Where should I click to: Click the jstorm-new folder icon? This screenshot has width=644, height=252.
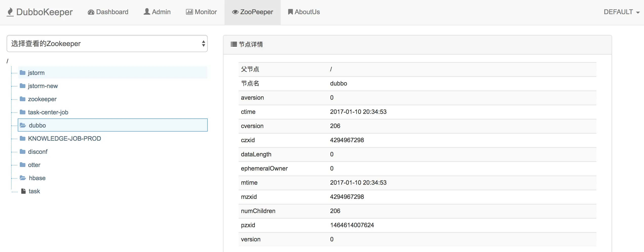(23, 86)
